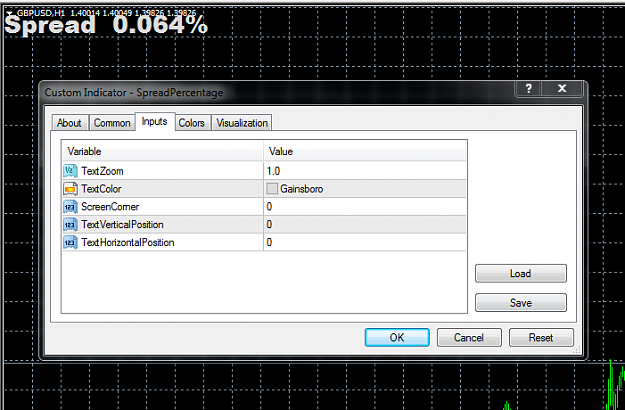625x410 pixels.
Task: Select the TextZoom variable name
Action: click(x=102, y=171)
